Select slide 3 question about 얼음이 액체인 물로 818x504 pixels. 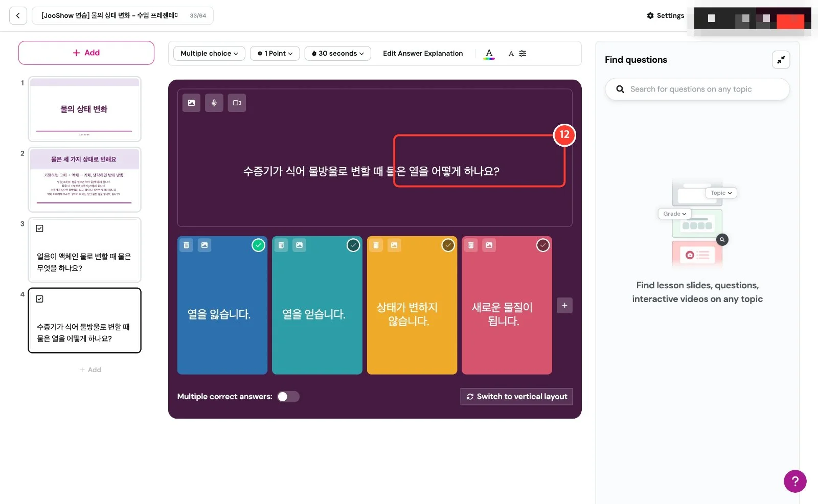85,250
